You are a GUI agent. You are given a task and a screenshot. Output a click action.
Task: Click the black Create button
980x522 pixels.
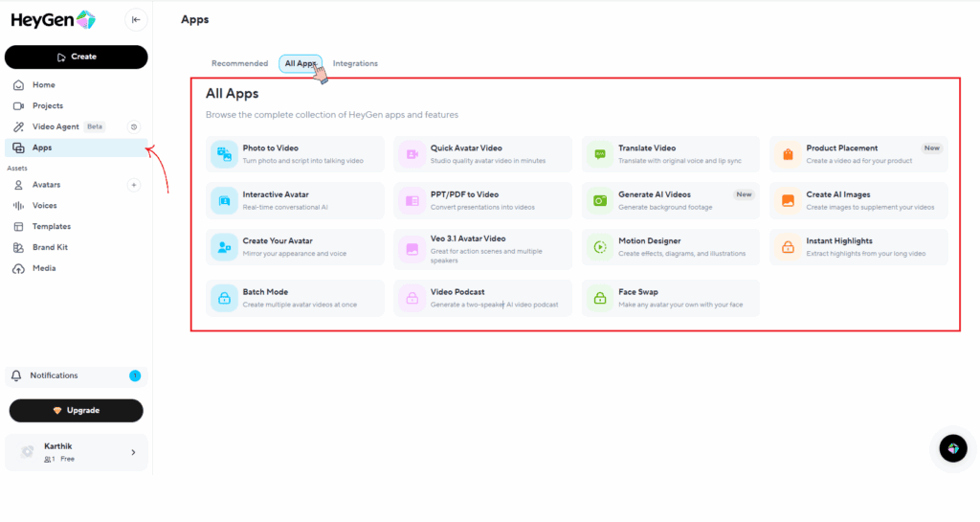(77, 57)
